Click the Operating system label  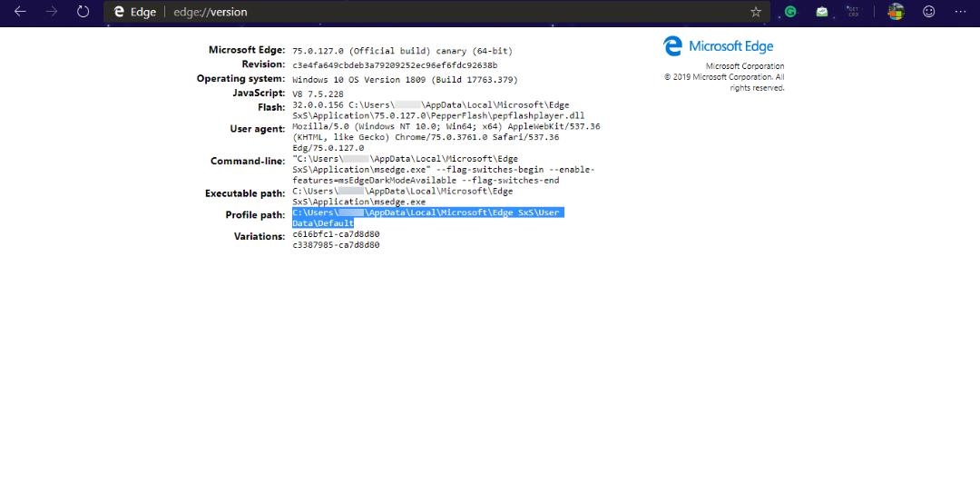(240, 79)
